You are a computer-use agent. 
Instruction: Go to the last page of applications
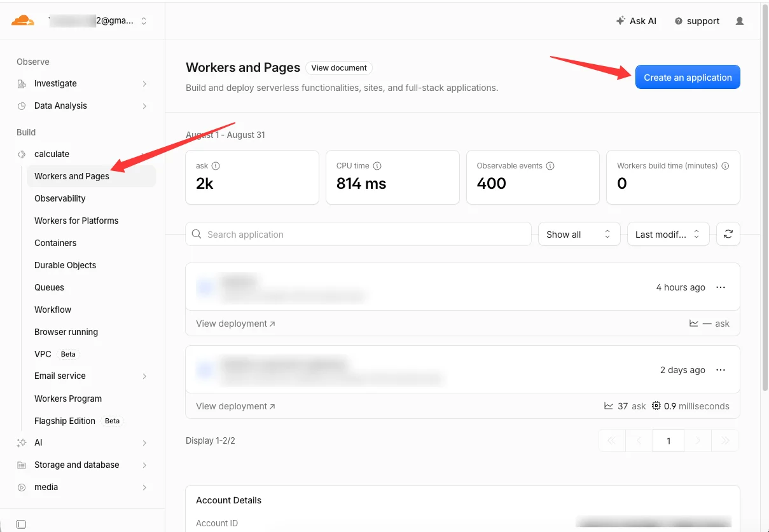click(x=725, y=440)
